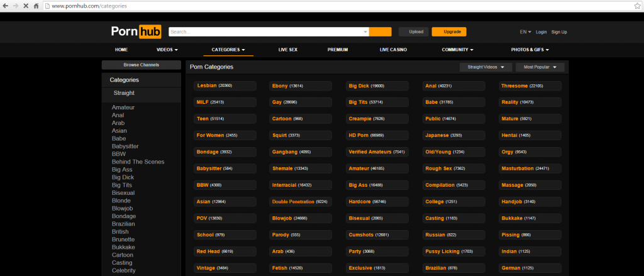Open the LIVE CASINO navigation item
644x276 pixels.
coord(394,50)
